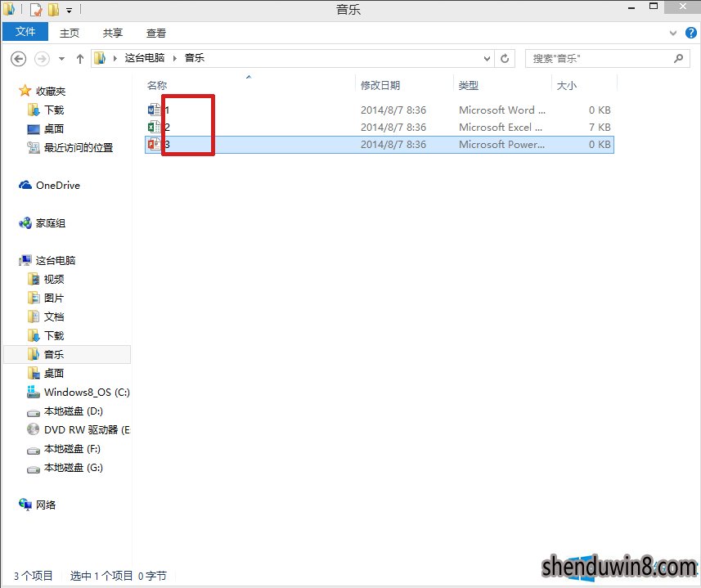Open 桌面 under 这台电脑

pos(46,373)
